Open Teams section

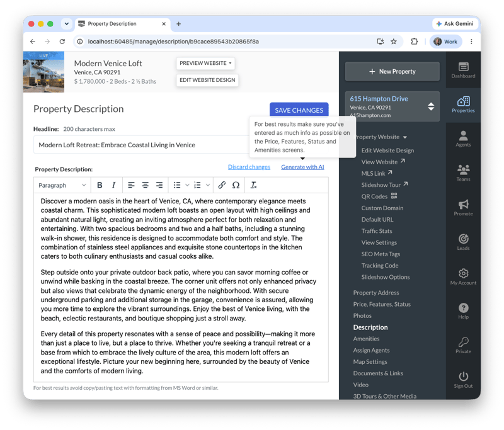[463, 173]
